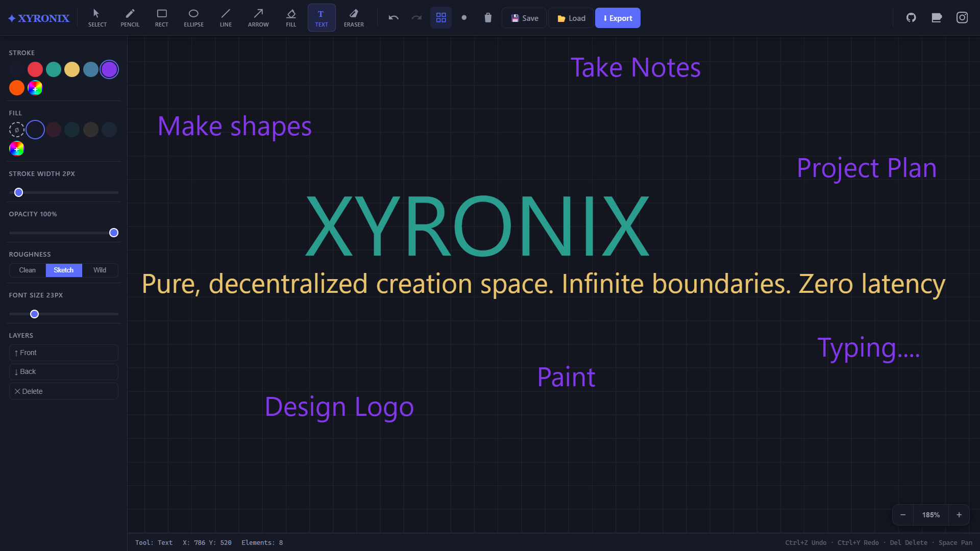
Task: Click zoom in on the canvas
Action: 959,515
